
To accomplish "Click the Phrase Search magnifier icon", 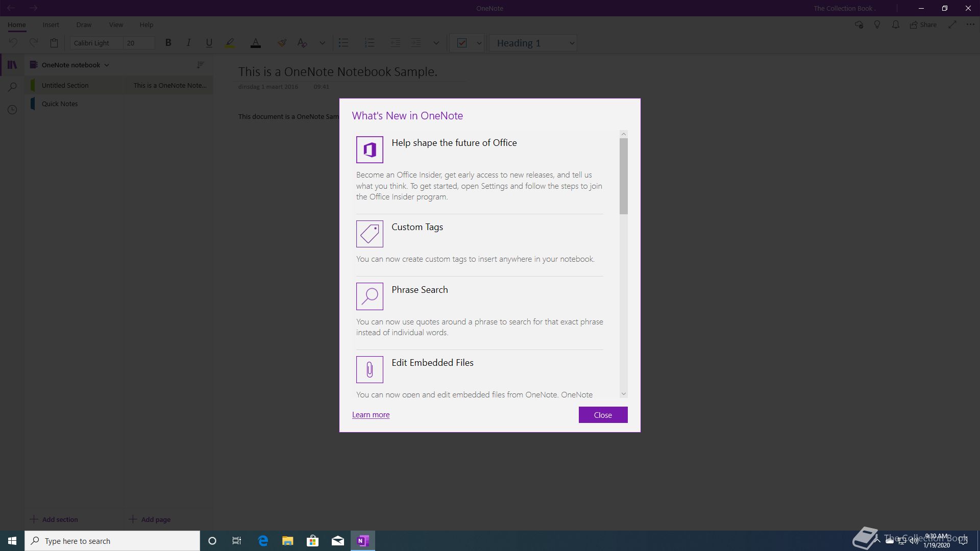I will point(370,296).
